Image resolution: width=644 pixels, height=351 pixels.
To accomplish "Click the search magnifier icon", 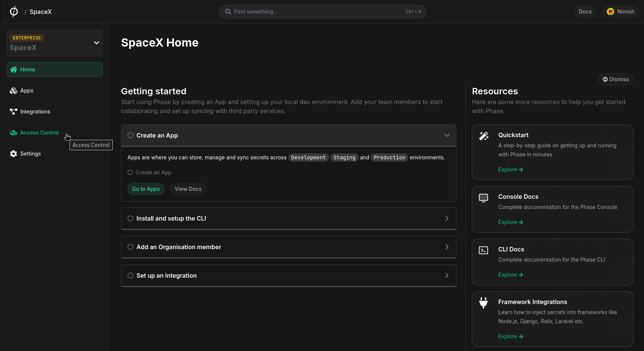I will 228,12.
